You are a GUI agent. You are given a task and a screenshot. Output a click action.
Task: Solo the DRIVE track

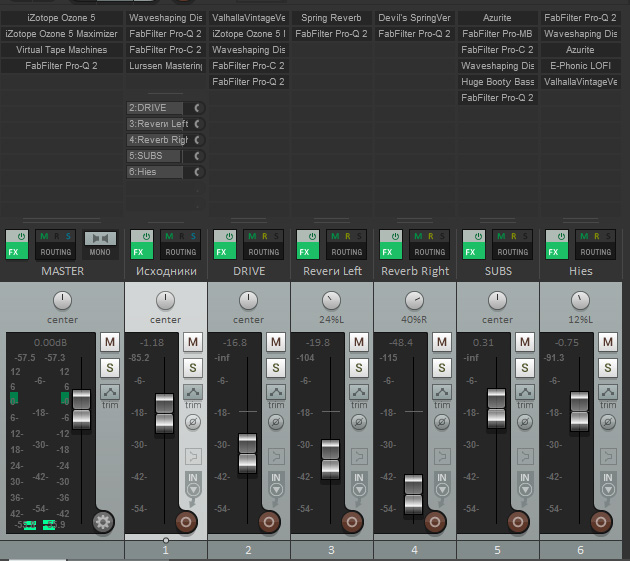pos(276,368)
